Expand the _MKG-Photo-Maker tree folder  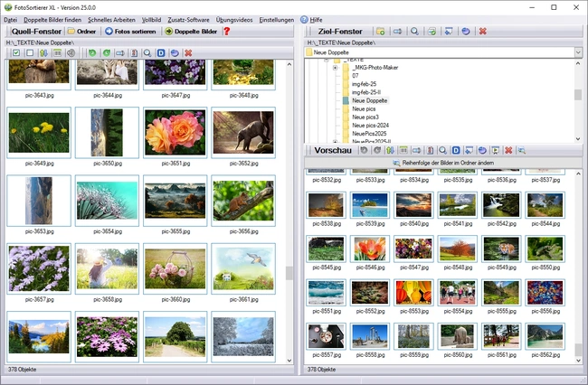tap(335, 68)
